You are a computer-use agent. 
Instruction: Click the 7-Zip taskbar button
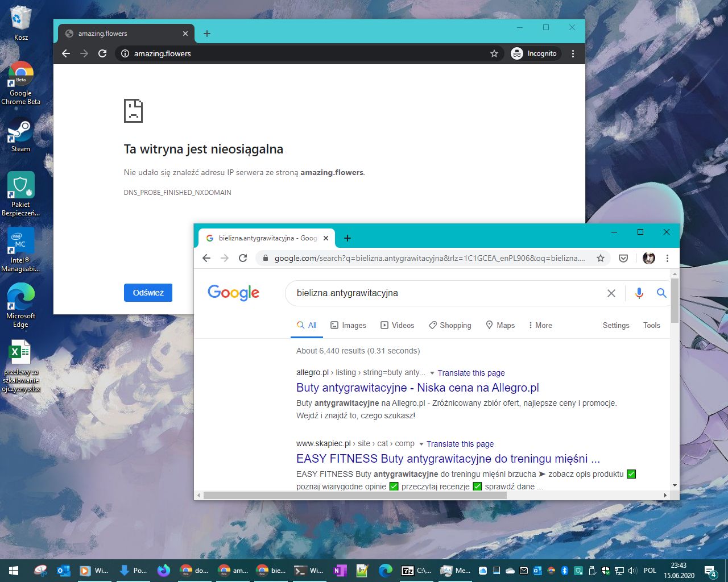click(417, 571)
